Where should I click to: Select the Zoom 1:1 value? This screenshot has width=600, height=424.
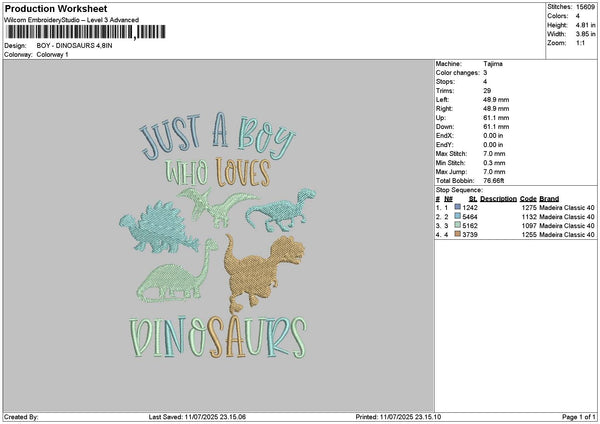(x=579, y=43)
